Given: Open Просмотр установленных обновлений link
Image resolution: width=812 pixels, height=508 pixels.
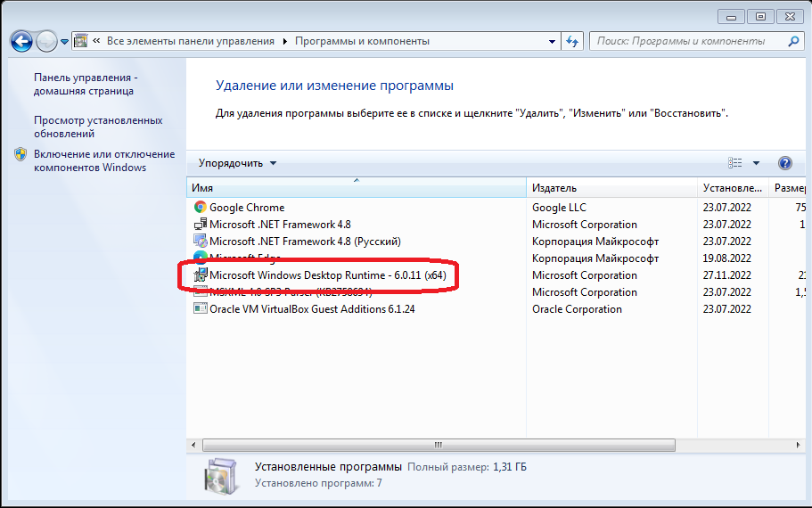Looking at the screenshot, I should (98, 127).
